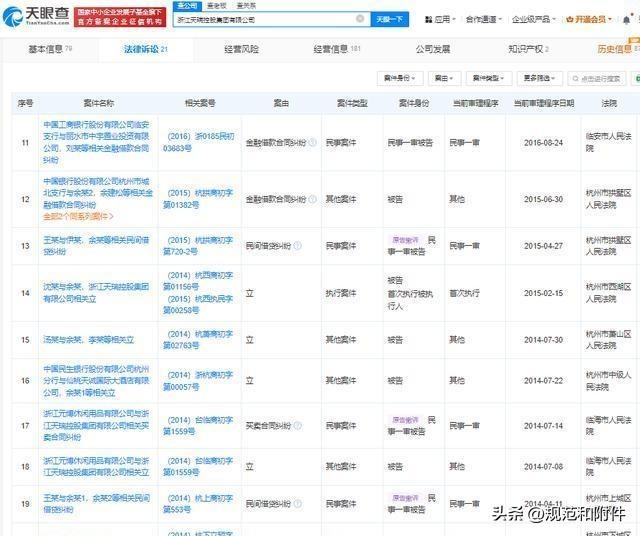
Task: Expand the 更多筛选 dropdown
Action: [540, 78]
